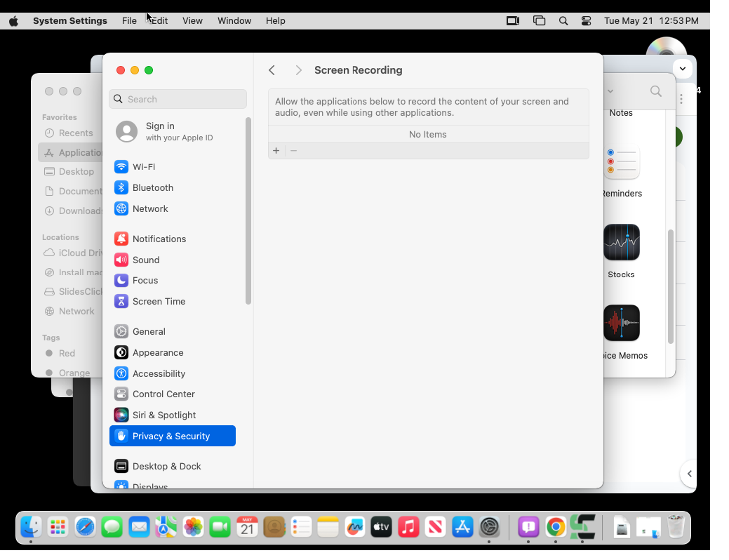
Task: Open Reminders app icon in Finder window
Action: click(622, 162)
